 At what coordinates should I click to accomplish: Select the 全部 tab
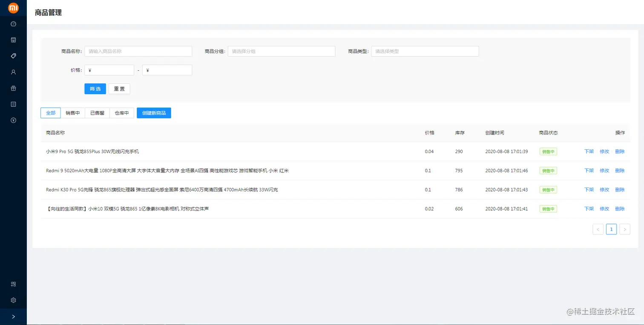[51, 113]
